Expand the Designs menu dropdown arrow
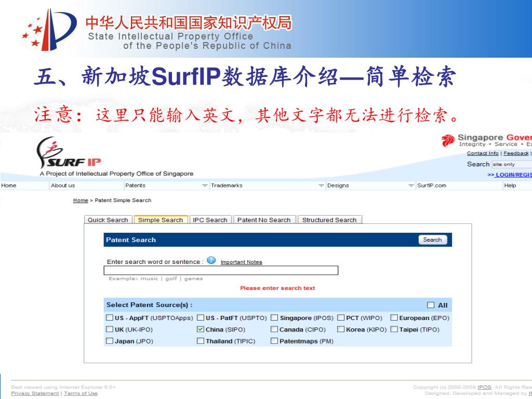This screenshot has width=532, height=399. 411,185
